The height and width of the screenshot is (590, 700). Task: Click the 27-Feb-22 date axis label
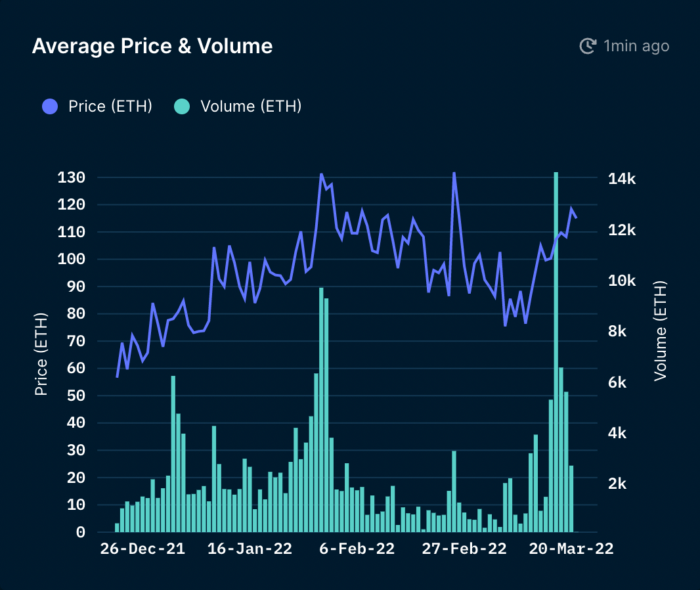[x=464, y=549]
